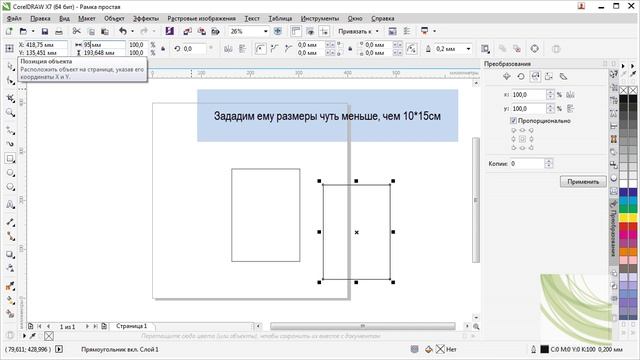Toggle the lock ratio padlock next to scale percentages

pyautogui.click(x=163, y=49)
